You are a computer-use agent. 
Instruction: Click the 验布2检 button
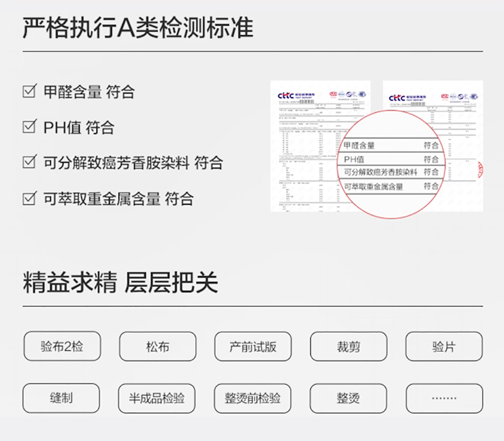(62, 346)
